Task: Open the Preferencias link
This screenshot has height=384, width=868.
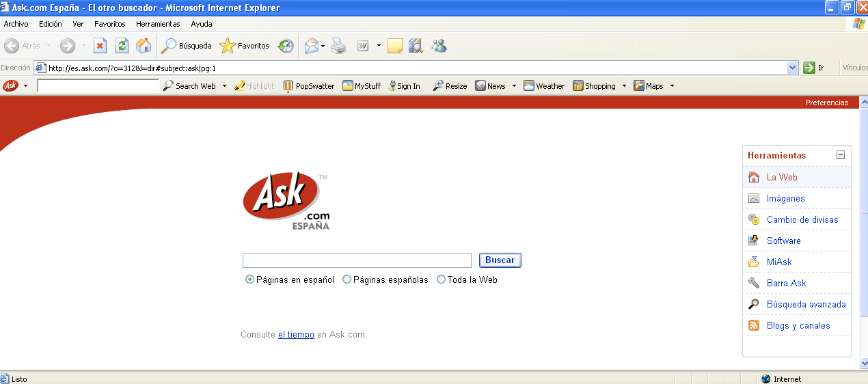Action: (x=827, y=102)
